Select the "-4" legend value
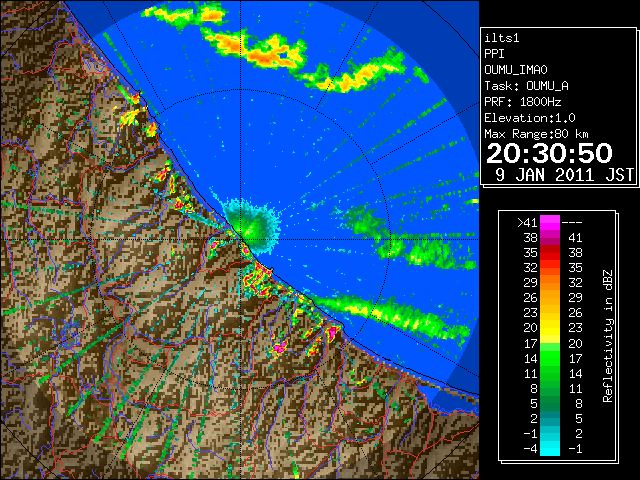640x480 pixels. click(530, 449)
